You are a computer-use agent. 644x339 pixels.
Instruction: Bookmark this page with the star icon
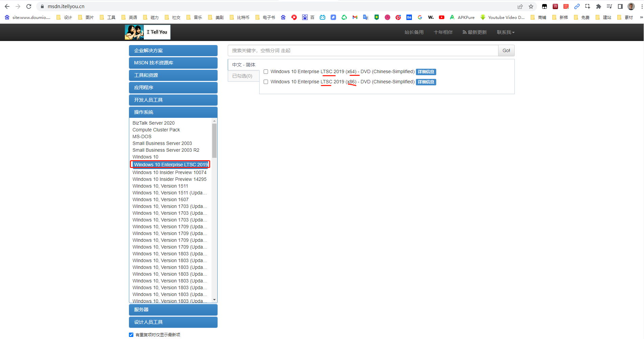pyautogui.click(x=531, y=6)
